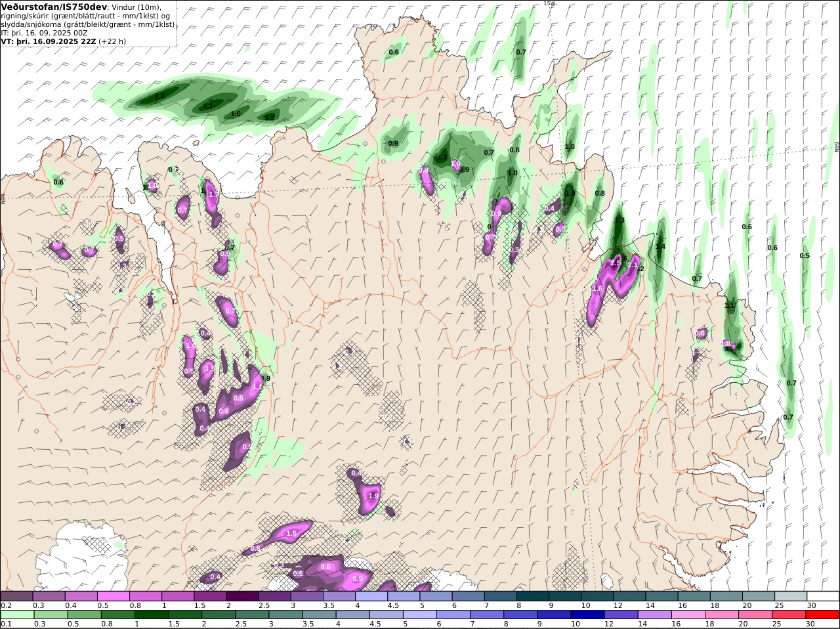
Task: Click the 2 swatch in the lower rain legend
Action: (x=219, y=615)
